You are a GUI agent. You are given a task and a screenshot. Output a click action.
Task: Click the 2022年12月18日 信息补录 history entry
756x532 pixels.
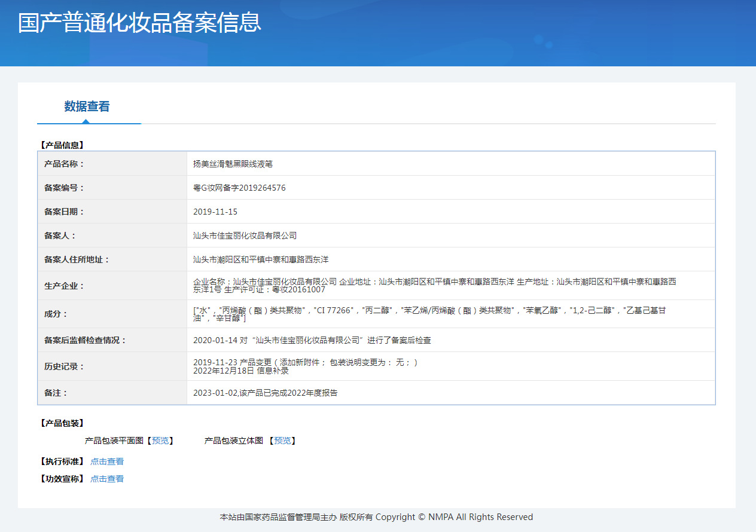point(241,371)
